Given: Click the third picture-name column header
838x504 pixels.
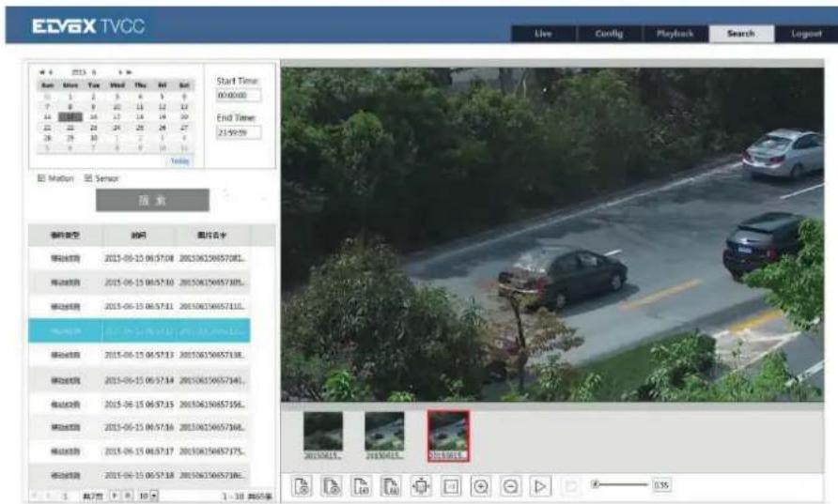Looking at the screenshot, I should pos(212,235).
